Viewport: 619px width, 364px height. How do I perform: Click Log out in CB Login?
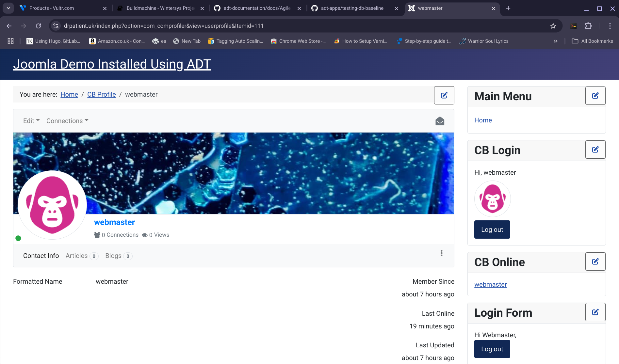click(x=492, y=229)
